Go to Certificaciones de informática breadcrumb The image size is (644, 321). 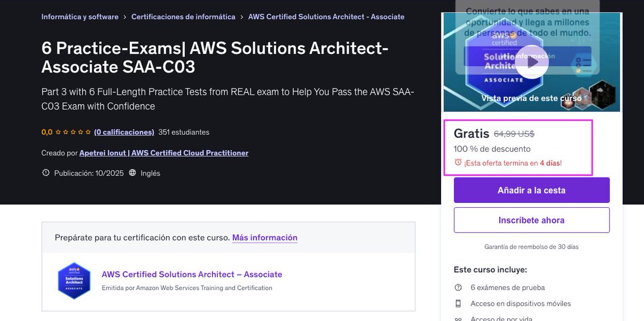[184, 17]
